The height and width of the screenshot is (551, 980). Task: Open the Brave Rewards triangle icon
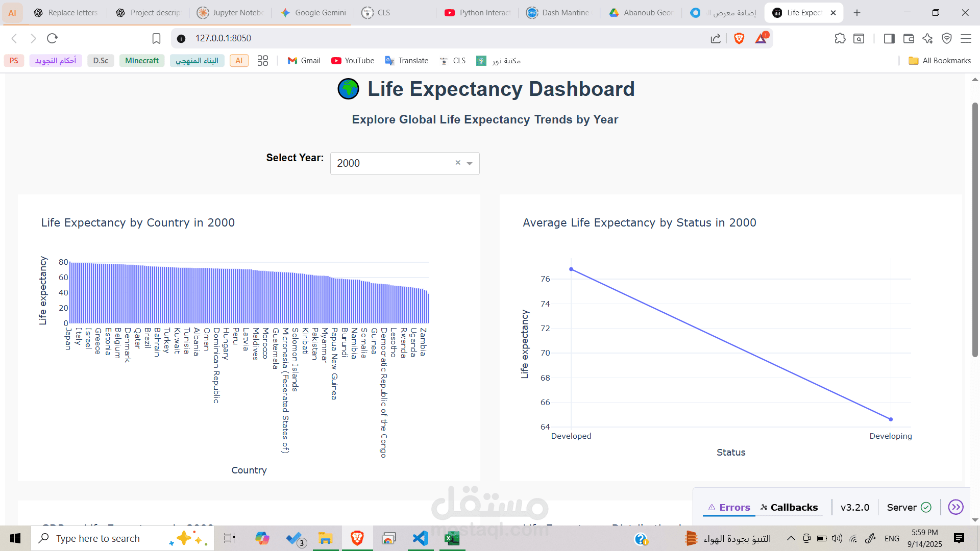761,38
